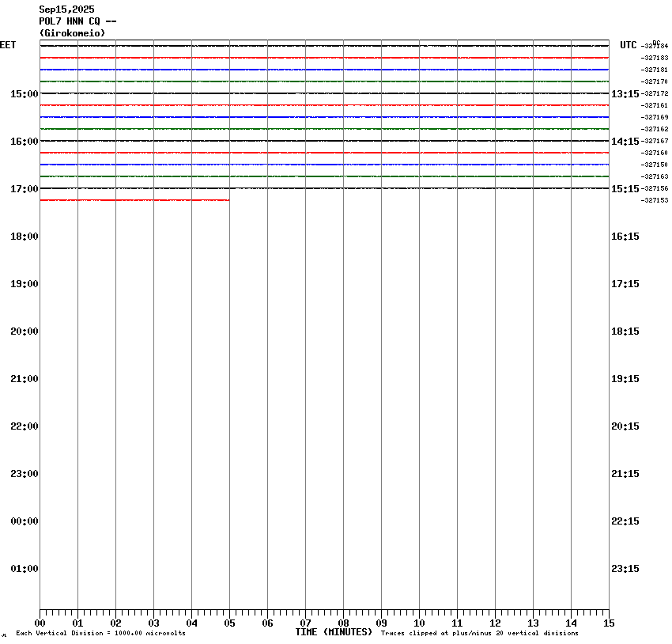Click the "13" minute axis label
This screenshot has height=644, width=672.
[533, 623]
